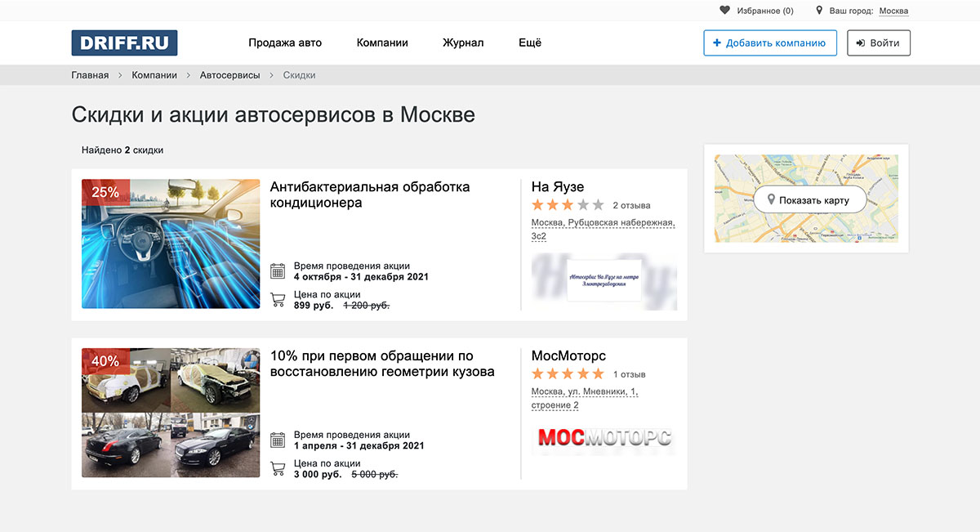Screen dimensions: 980x532
Task: Click the heart icon beside Избранное
Action: (724, 11)
